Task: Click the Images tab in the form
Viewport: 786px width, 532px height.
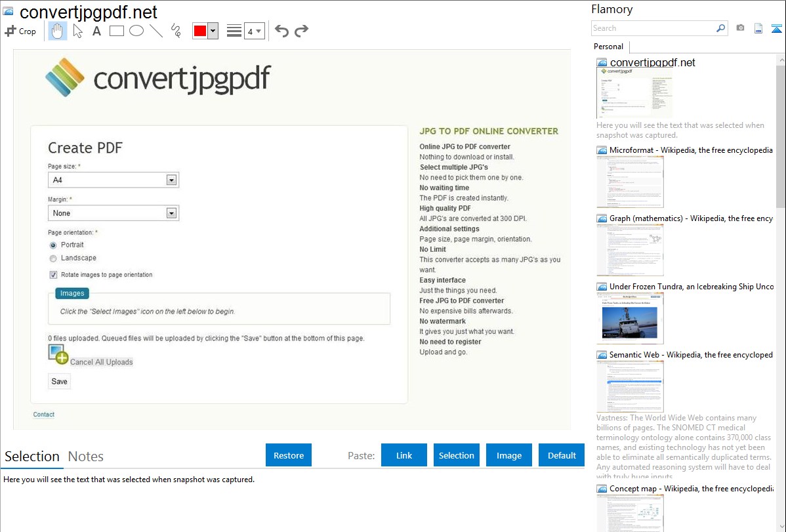Action: click(x=72, y=293)
